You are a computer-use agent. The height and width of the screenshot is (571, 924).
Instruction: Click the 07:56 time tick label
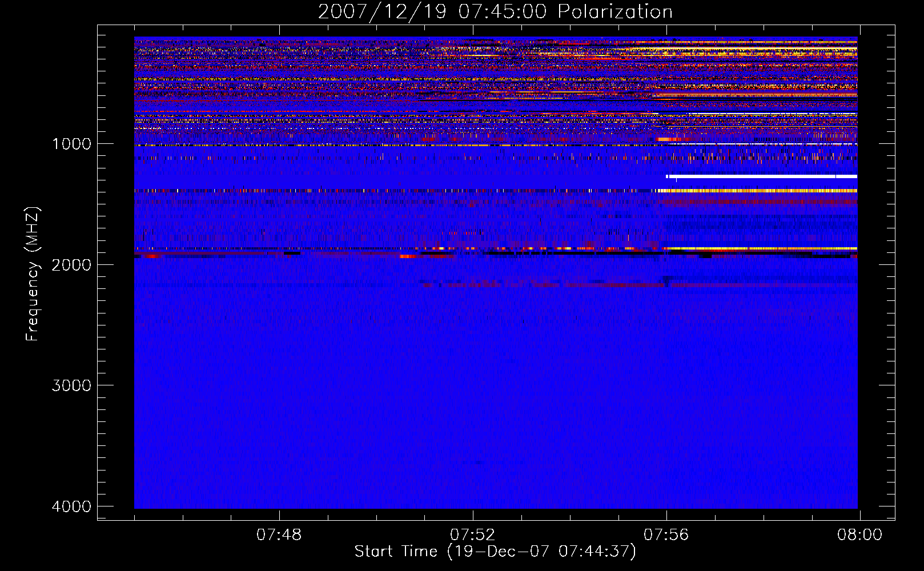pyautogui.click(x=666, y=535)
